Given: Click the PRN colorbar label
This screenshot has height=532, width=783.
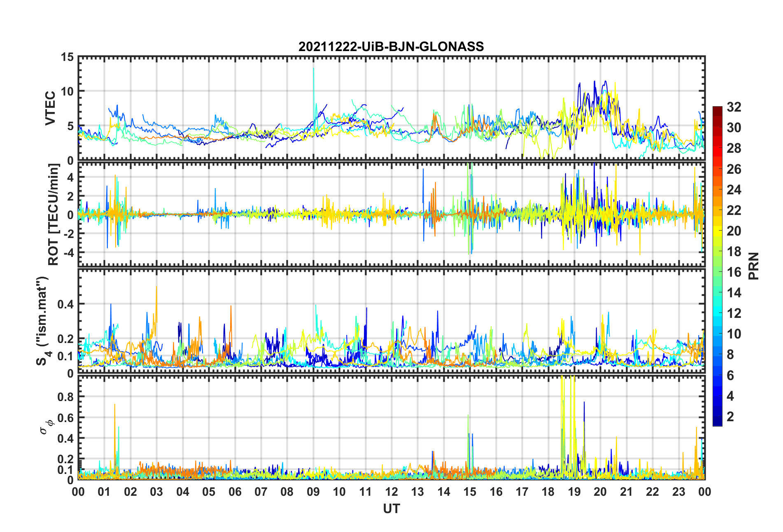Looking at the screenshot, I should pyautogui.click(x=753, y=266).
